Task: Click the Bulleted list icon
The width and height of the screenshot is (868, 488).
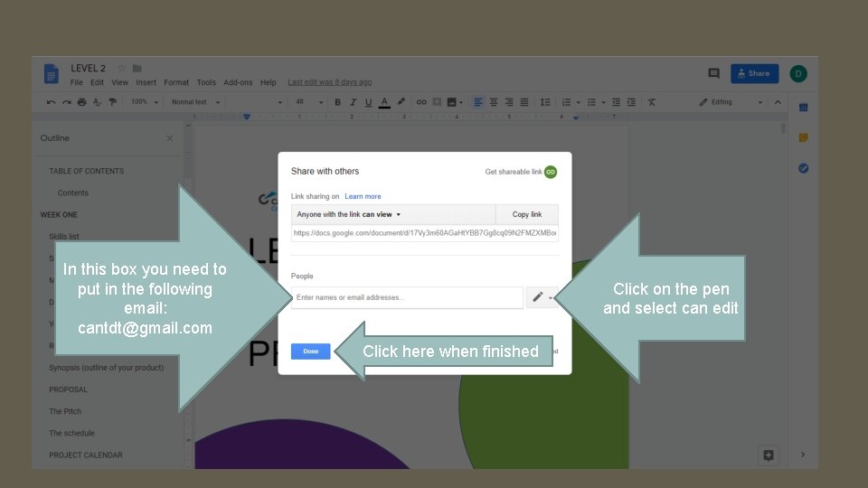Action: pyautogui.click(x=591, y=102)
